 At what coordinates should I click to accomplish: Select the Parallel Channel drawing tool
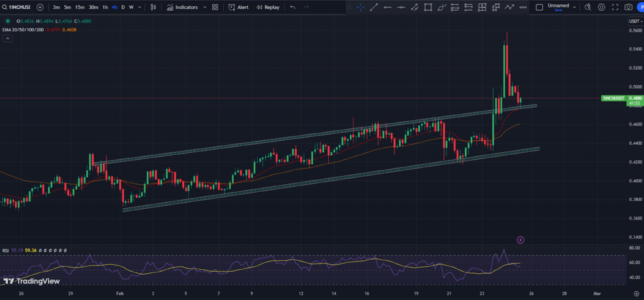click(414, 7)
